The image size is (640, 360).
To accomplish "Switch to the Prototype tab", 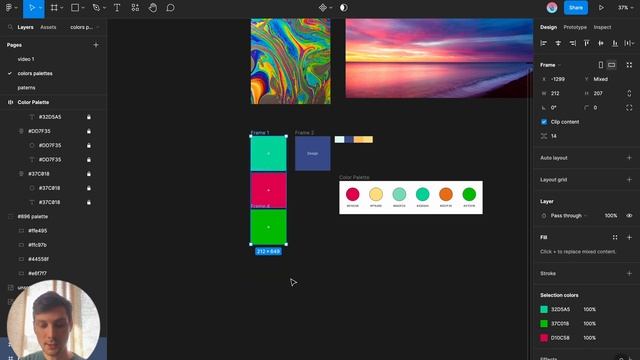I will pos(575,27).
